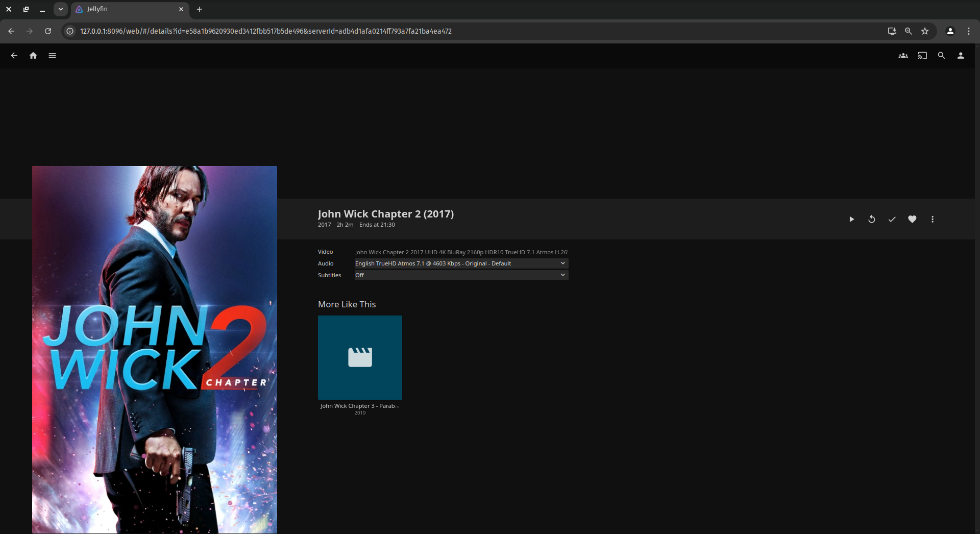This screenshot has width=980, height=534.
Task: Click the Cast to device icon
Action: coord(922,56)
